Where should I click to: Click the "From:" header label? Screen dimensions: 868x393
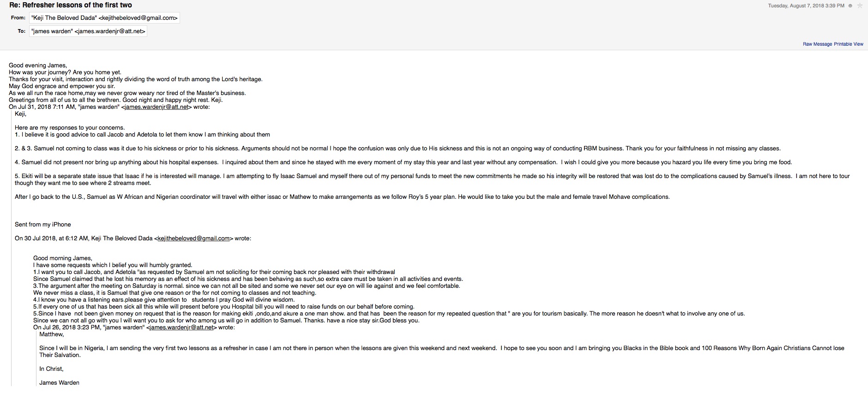point(18,18)
